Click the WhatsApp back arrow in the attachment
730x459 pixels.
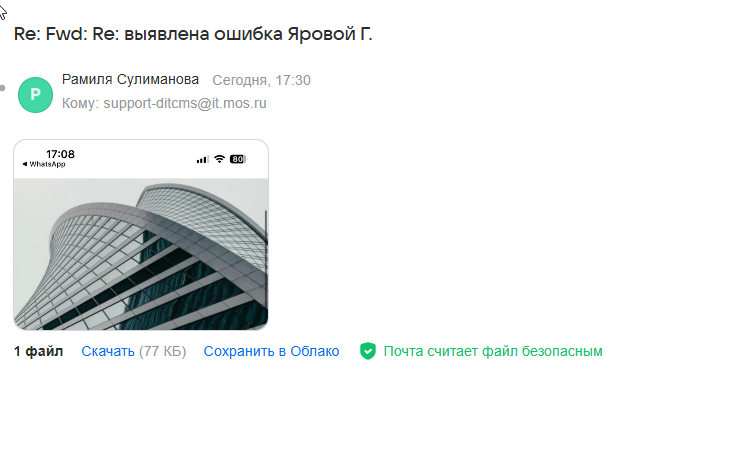pyautogui.click(x=25, y=164)
